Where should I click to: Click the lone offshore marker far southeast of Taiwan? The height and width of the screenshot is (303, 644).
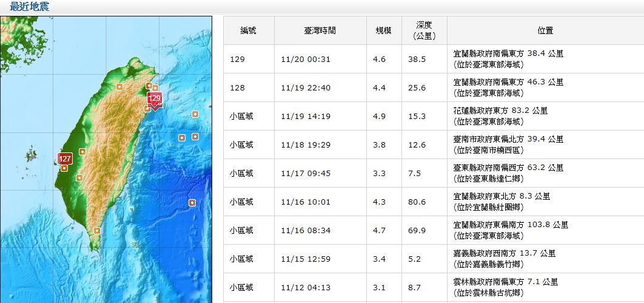point(192,202)
